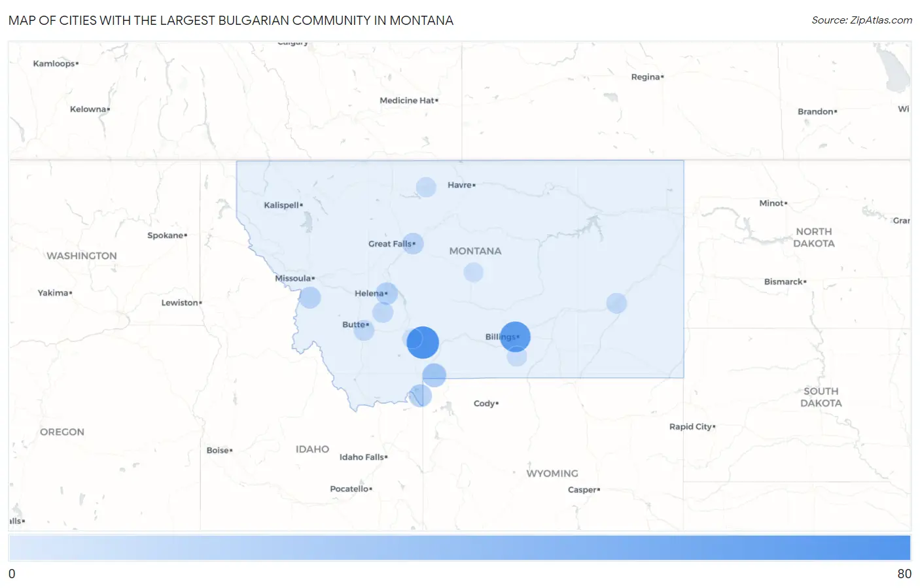The height and width of the screenshot is (588, 920).
Task: Select the southernmost bubble near Idaho border
Action: click(420, 395)
